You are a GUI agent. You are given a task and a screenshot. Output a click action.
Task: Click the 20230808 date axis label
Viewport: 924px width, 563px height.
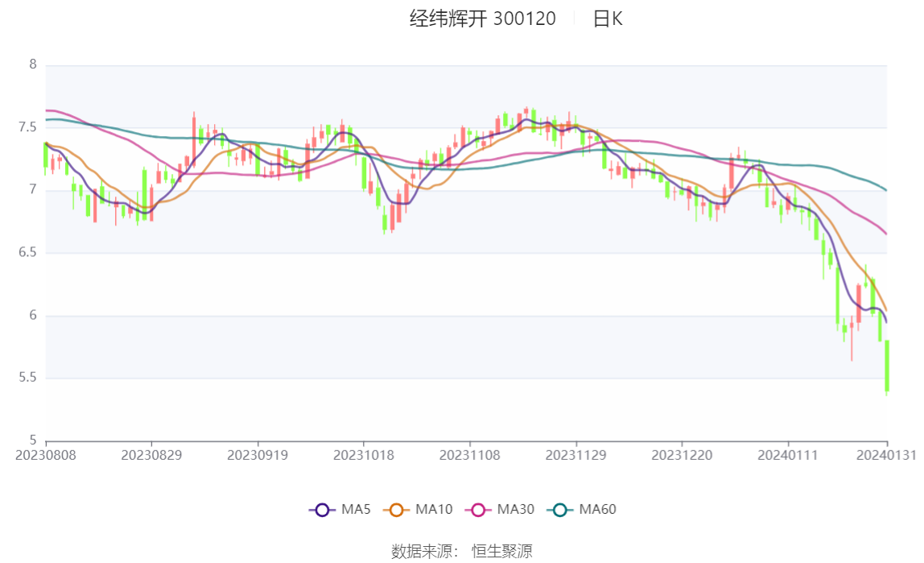pos(46,455)
